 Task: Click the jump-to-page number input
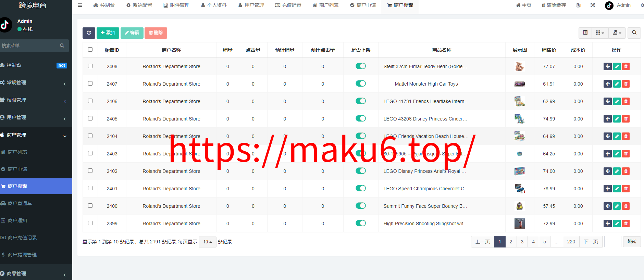613,242
